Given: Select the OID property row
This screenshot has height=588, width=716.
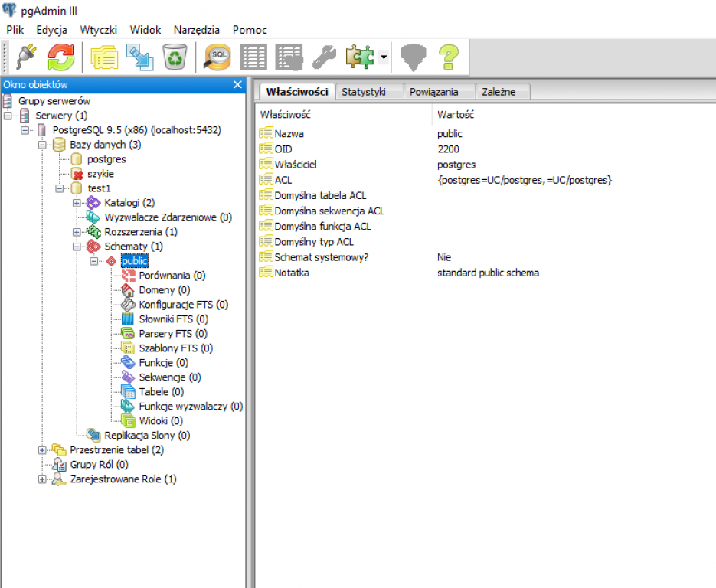Looking at the screenshot, I should coord(486,149).
